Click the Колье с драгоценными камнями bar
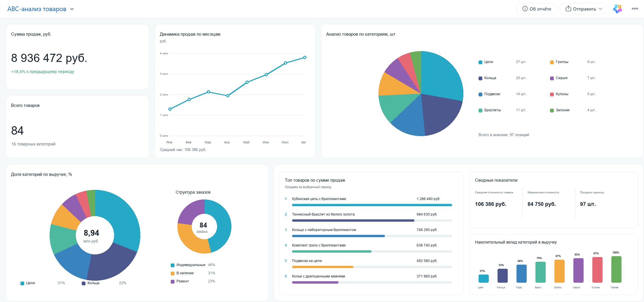This screenshot has height=302, width=644. [x=372, y=282]
